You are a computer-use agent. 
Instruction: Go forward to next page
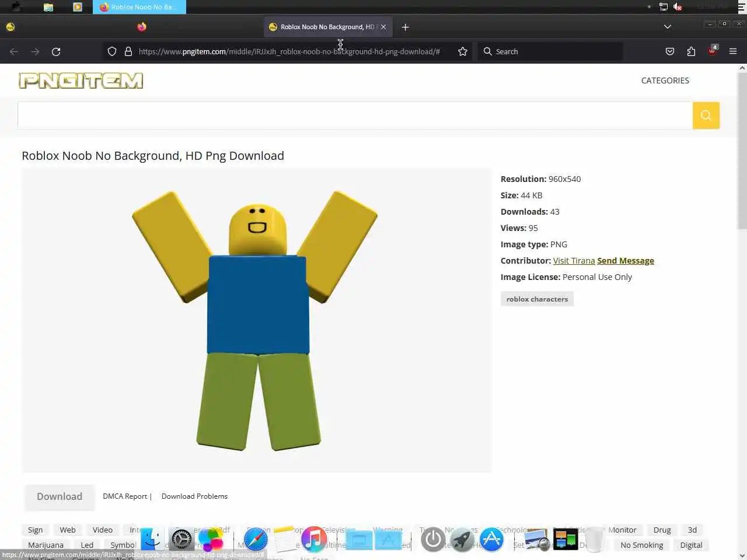pyautogui.click(x=35, y=51)
